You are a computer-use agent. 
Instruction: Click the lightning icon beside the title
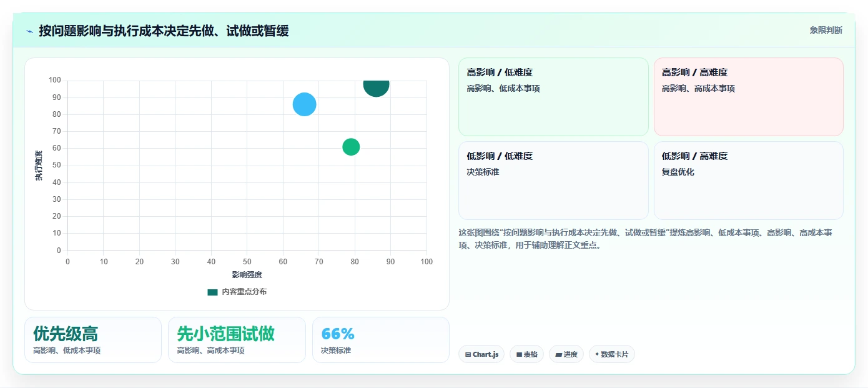[x=30, y=31]
